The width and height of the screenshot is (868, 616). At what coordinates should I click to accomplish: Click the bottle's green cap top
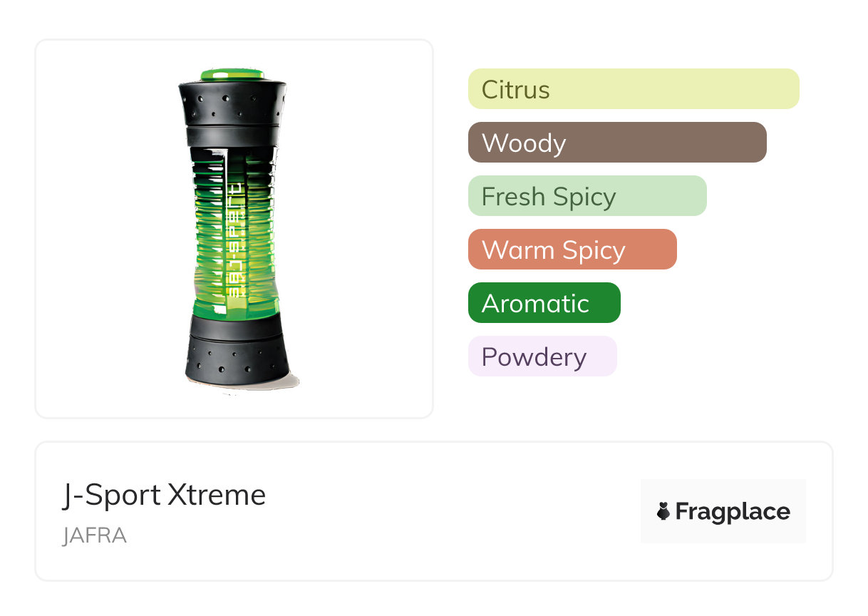[x=232, y=74]
